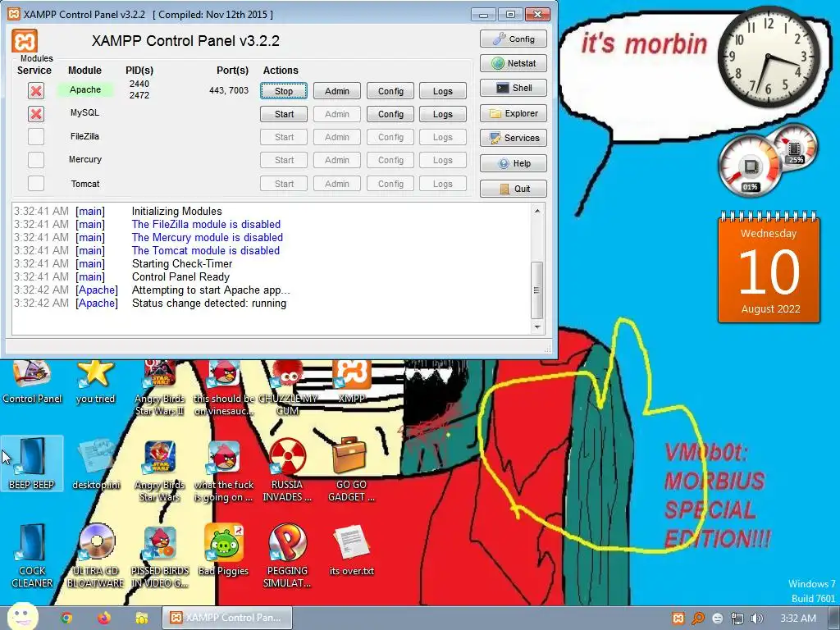Open taskbar file explorer folder
This screenshot has width=840, height=630.
point(141,618)
